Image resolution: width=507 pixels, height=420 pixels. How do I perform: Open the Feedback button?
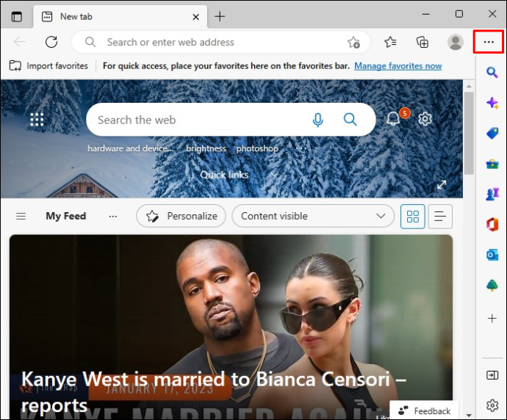point(424,410)
